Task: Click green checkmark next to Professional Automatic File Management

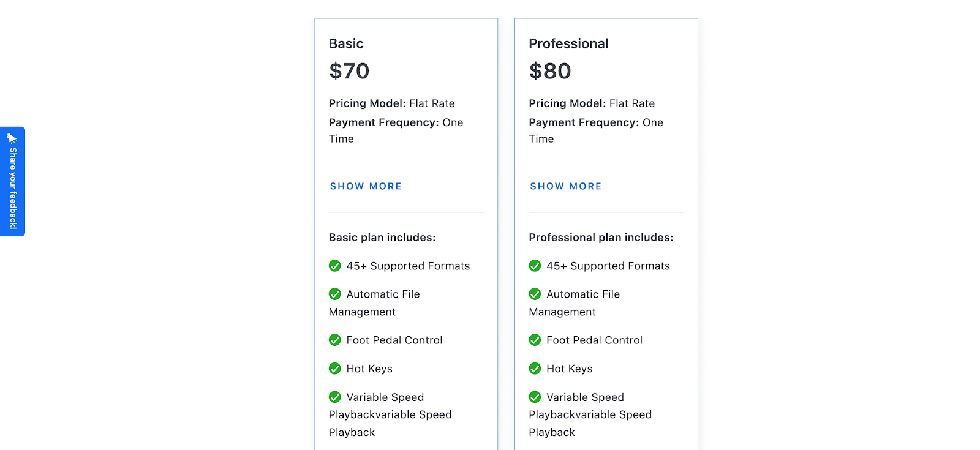Action: click(535, 294)
